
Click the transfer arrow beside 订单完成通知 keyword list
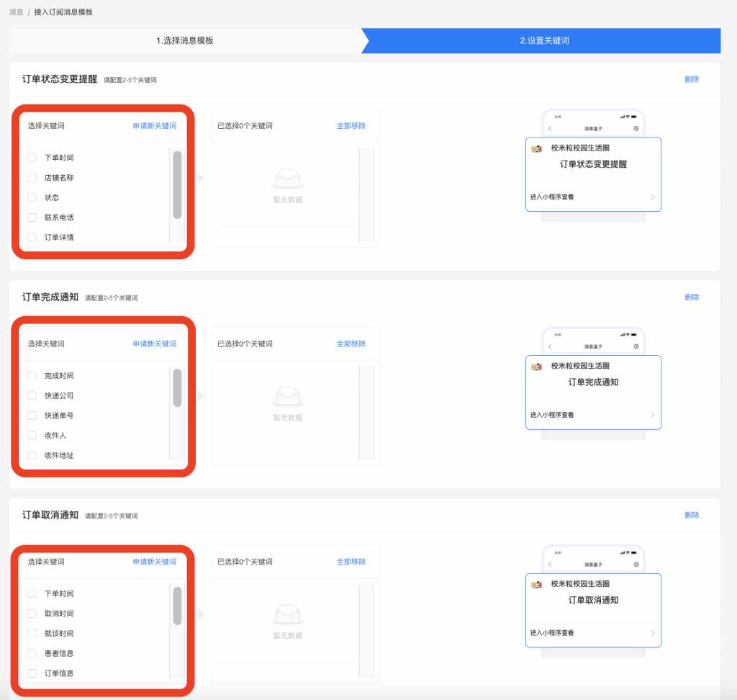(201, 396)
